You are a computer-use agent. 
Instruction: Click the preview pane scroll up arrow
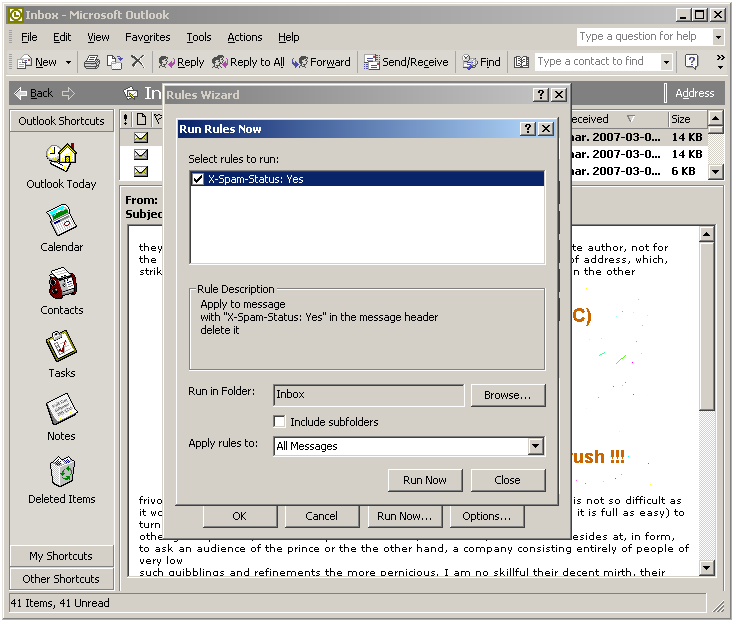(x=706, y=233)
